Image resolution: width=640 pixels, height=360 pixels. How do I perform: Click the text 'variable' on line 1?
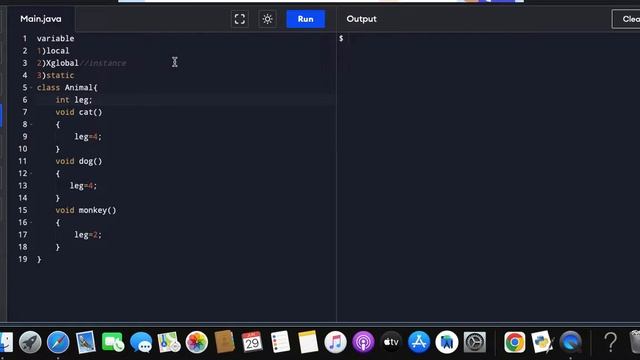coord(56,38)
